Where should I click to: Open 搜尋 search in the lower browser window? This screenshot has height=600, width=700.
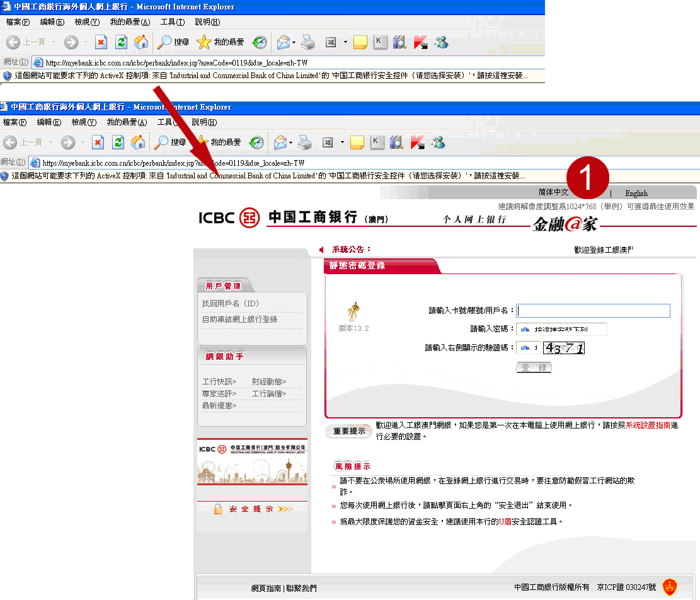pyautogui.click(x=170, y=142)
